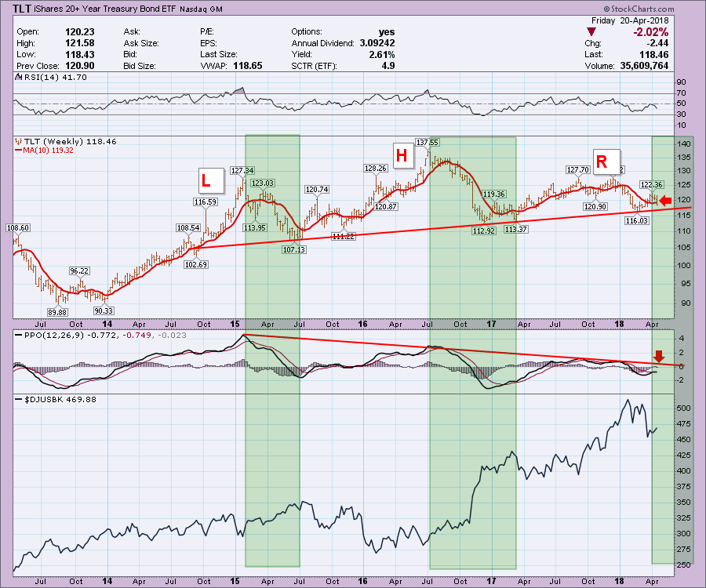Click the TLT (Weekly) 118.46 chart label
The image size is (706, 588).
[x=71, y=142]
